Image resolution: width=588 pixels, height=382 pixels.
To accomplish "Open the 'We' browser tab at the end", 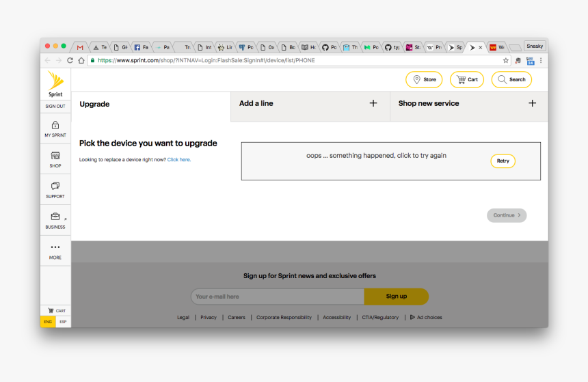I will click(497, 47).
